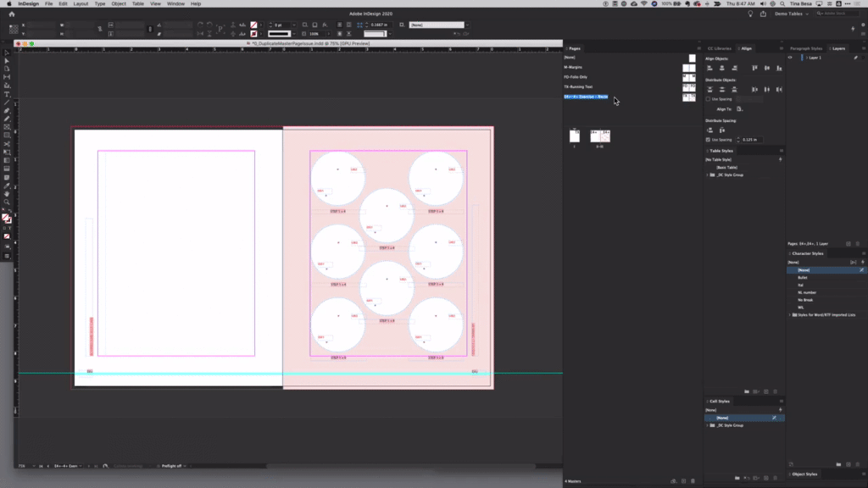Switch to the Paragraph Styles tab
868x488 pixels.
806,48
